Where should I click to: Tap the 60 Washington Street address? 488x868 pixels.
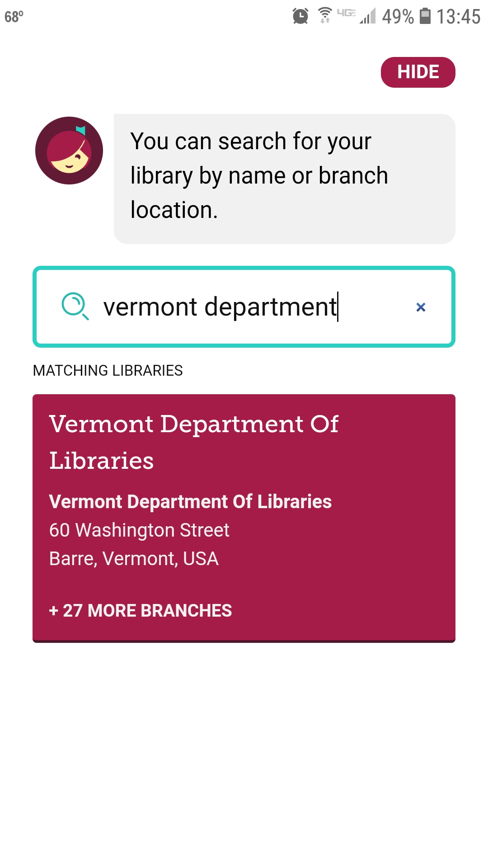(139, 530)
